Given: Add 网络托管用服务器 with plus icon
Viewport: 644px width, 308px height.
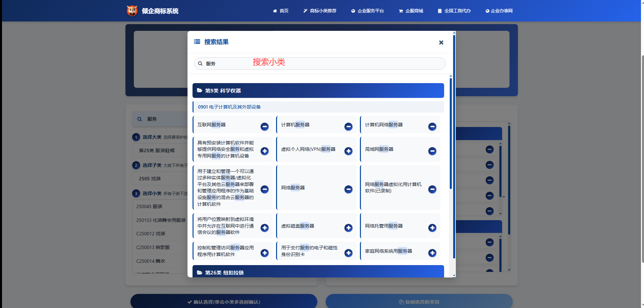Looking at the screenshot, I should pos(432,228).
